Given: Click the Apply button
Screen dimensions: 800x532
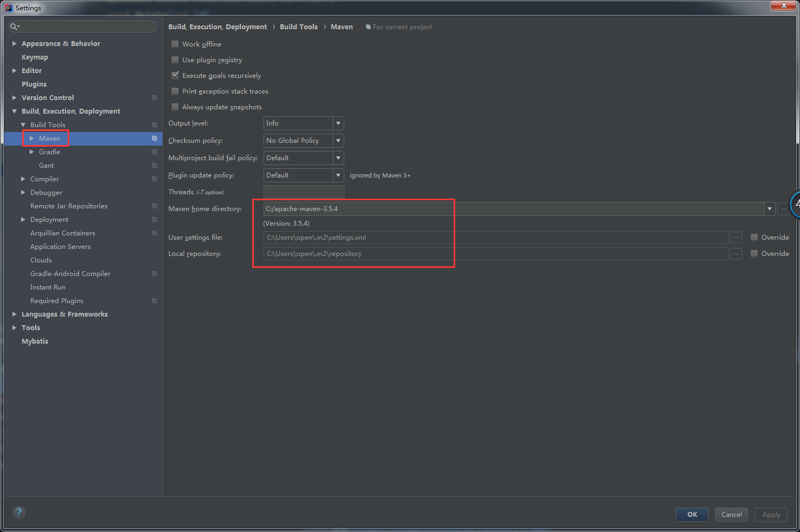Looking at the screenshot, I should click(771, 515).
